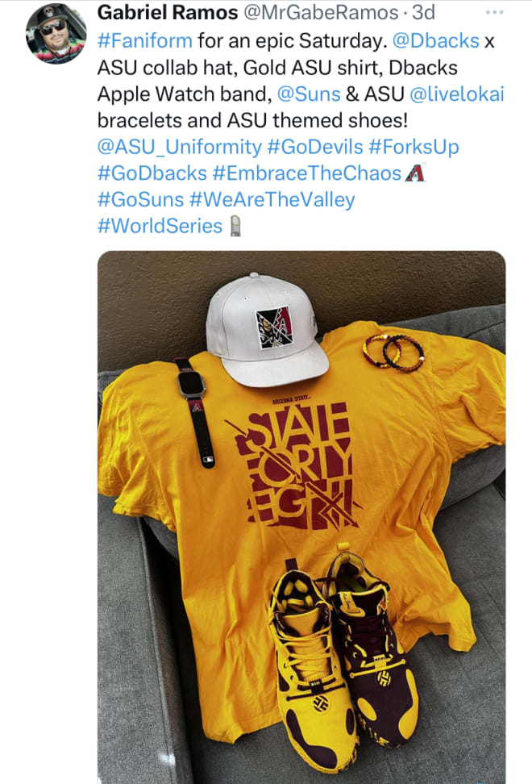Open the #WorldSeries hashtag

pos(160,226)
